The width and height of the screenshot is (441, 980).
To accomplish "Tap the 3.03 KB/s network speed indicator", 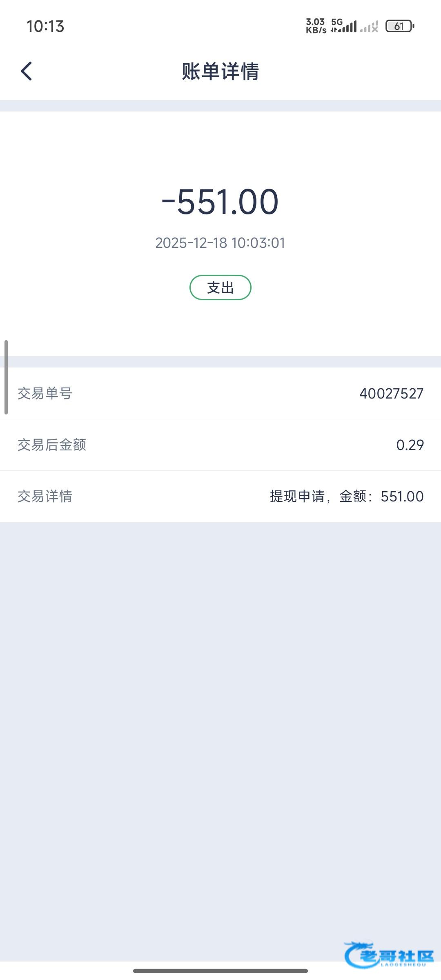I will coord(316,26).
